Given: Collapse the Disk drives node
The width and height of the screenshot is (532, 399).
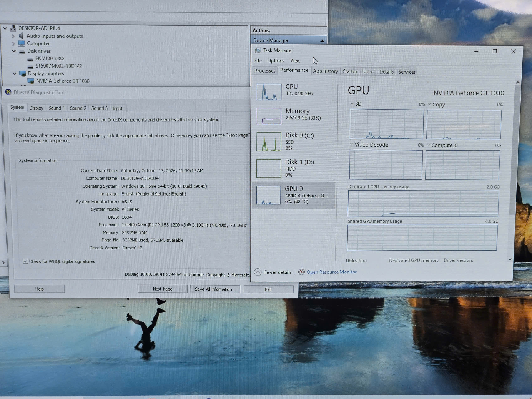Looking at the screenshot, I should (x=14, y=51).
